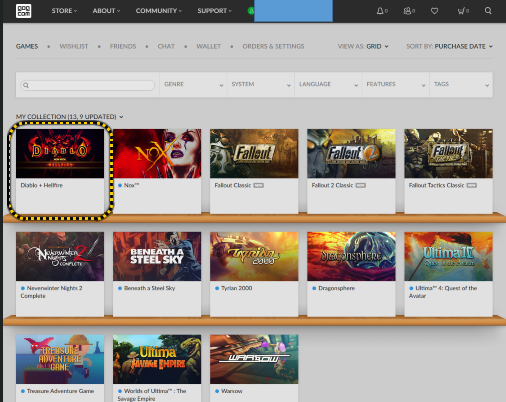Expand the LANGUAGE filter dropdown
This screenshot has width=506, height=402.
point(328,85)
